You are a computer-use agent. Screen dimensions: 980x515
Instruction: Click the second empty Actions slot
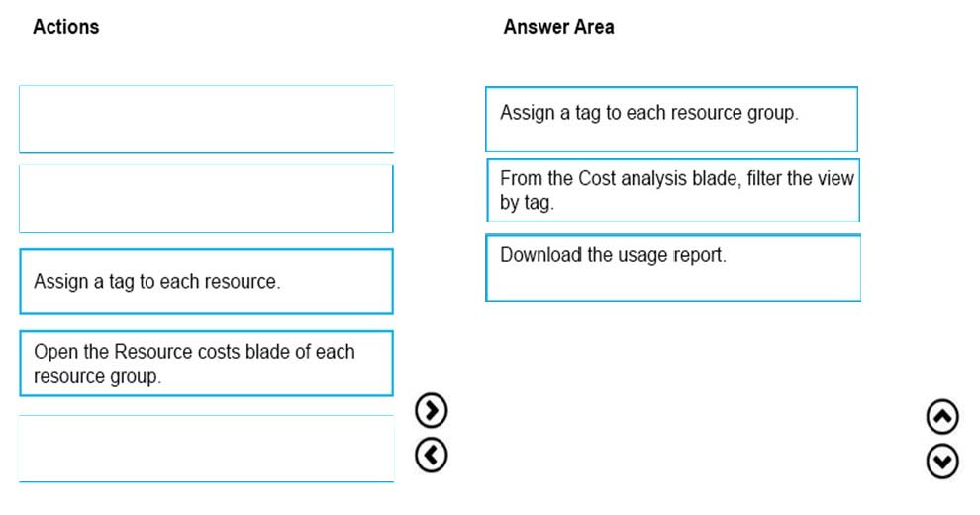(x=206, y=199)
